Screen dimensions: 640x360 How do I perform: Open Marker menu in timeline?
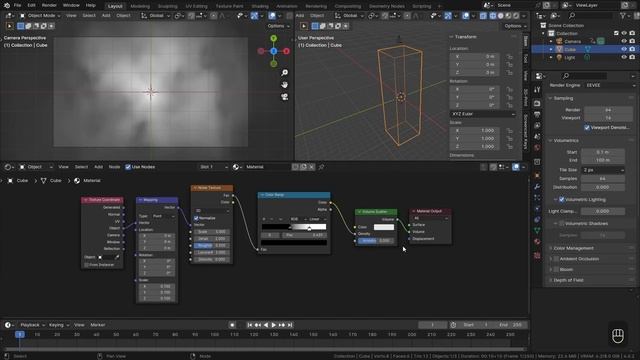coord(98,325)
